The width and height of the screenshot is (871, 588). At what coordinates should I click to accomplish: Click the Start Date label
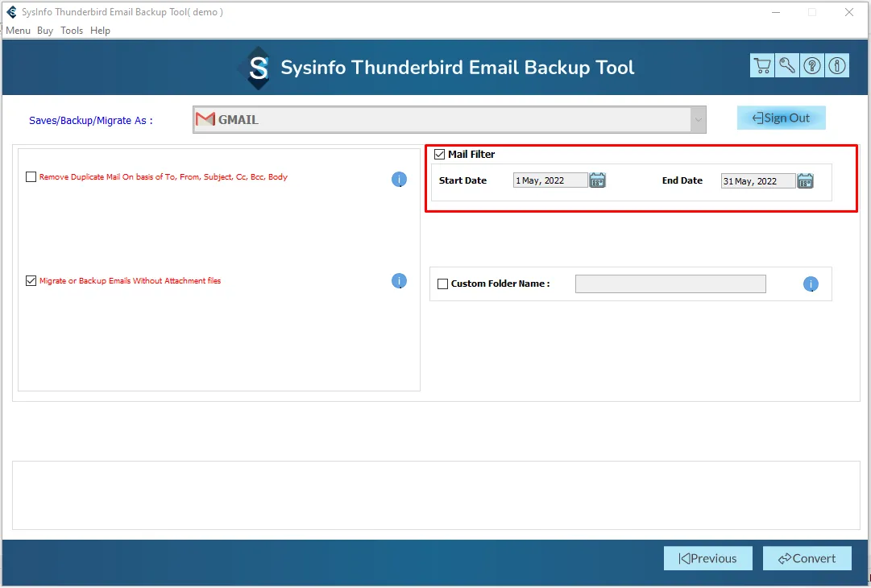click(462, 180)
